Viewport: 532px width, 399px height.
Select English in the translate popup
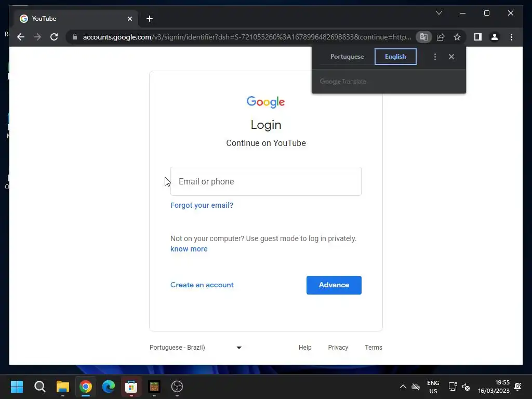395,57
